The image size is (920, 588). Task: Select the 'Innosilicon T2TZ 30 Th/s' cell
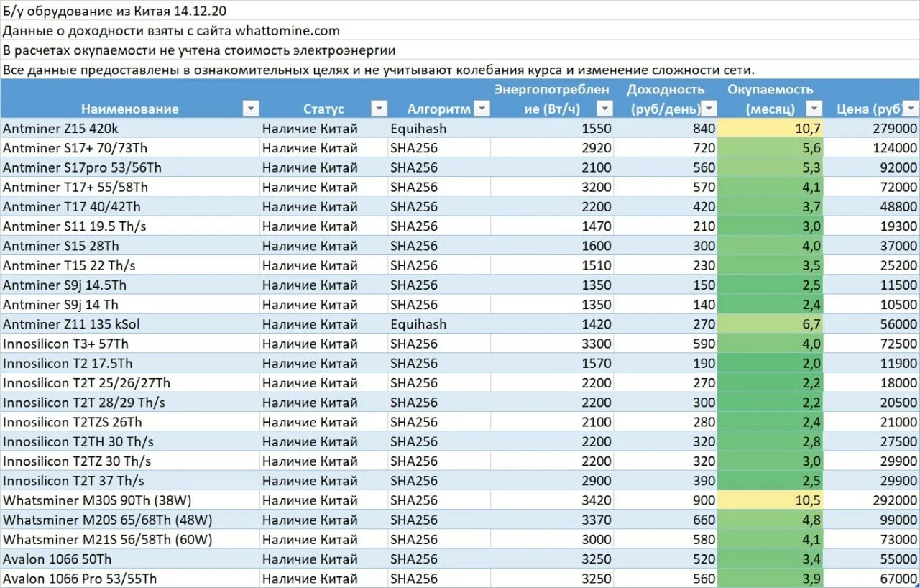point(129,461)
